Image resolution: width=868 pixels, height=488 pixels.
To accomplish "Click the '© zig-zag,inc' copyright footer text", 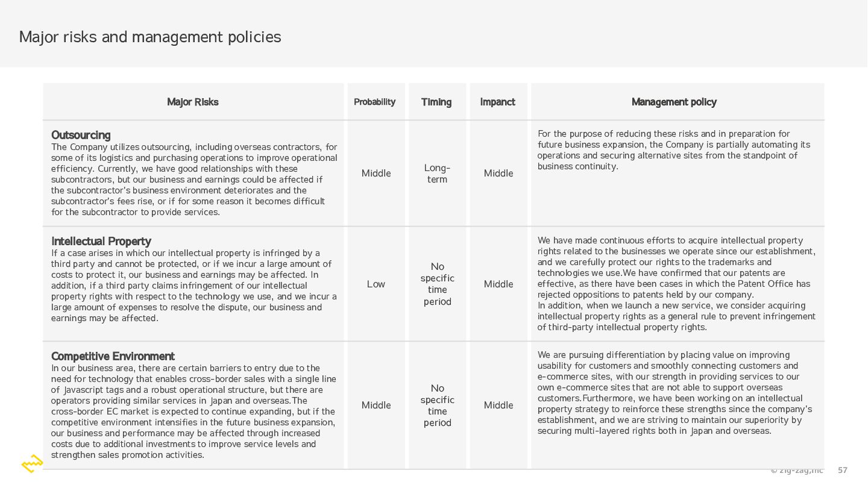I will 797,470.
